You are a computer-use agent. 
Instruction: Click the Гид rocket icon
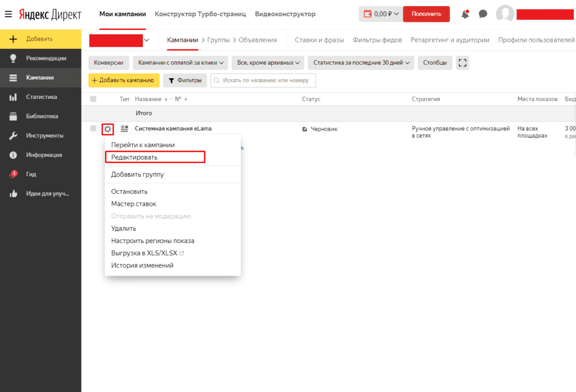point(13,174)
